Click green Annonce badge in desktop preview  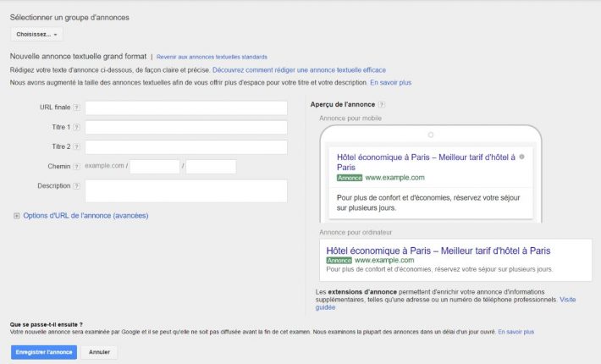tap(339, 261)
